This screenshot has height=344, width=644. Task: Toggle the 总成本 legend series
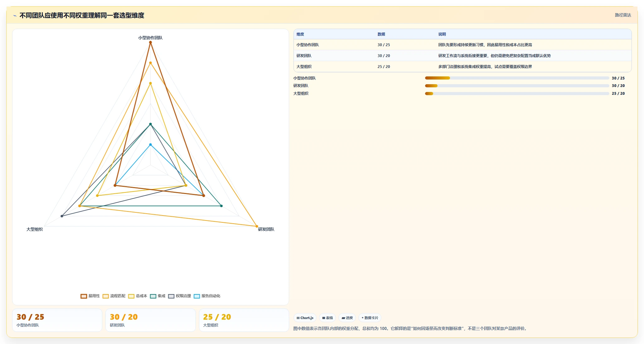(x=138, y=296)
